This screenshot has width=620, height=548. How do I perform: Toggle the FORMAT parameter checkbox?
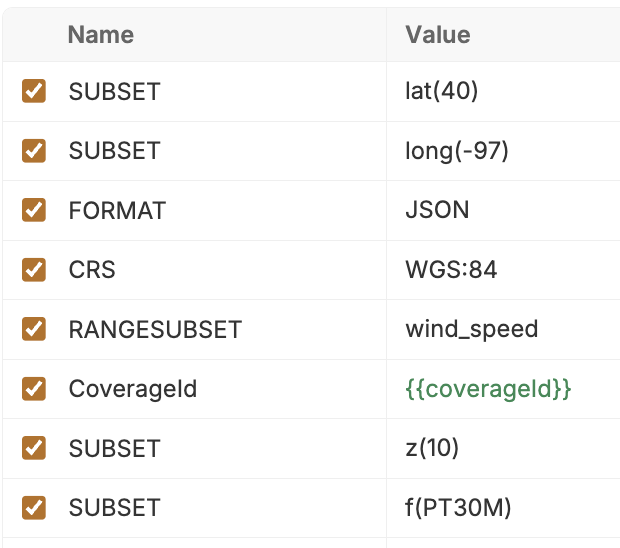(x=34, y=210)
